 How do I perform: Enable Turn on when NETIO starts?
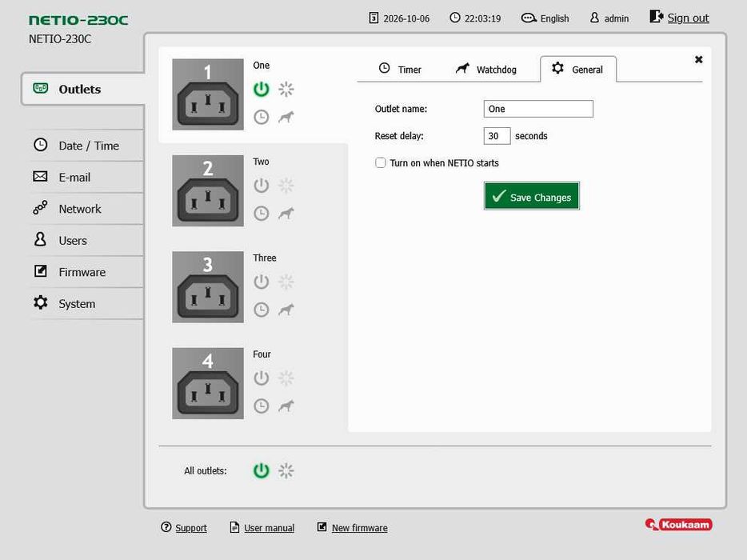[380, 163]
